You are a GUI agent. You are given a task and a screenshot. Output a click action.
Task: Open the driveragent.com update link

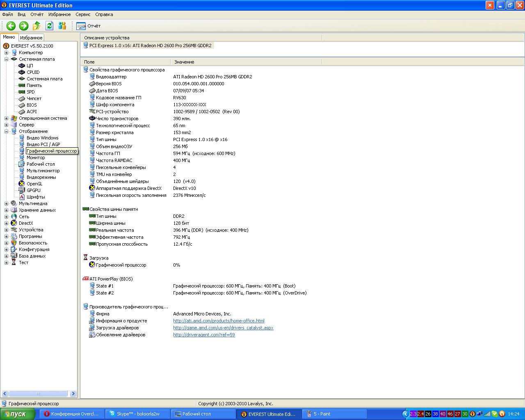click(x=204, y=335)
